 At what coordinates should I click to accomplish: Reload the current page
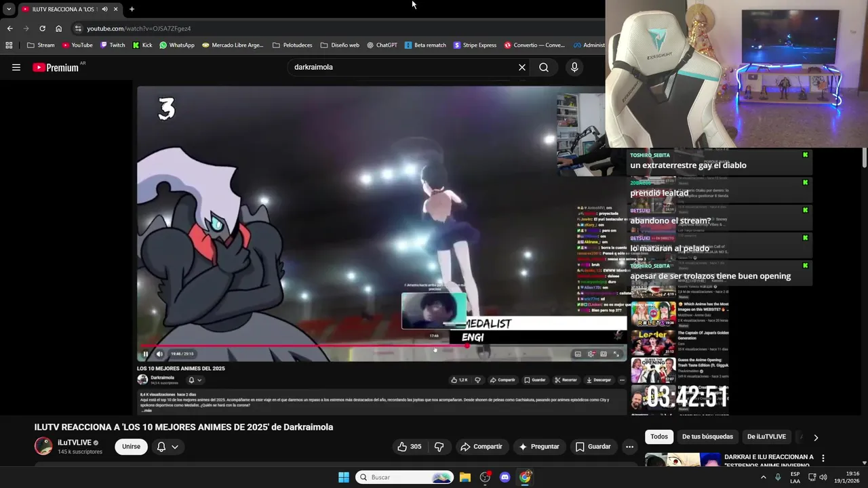42,28
